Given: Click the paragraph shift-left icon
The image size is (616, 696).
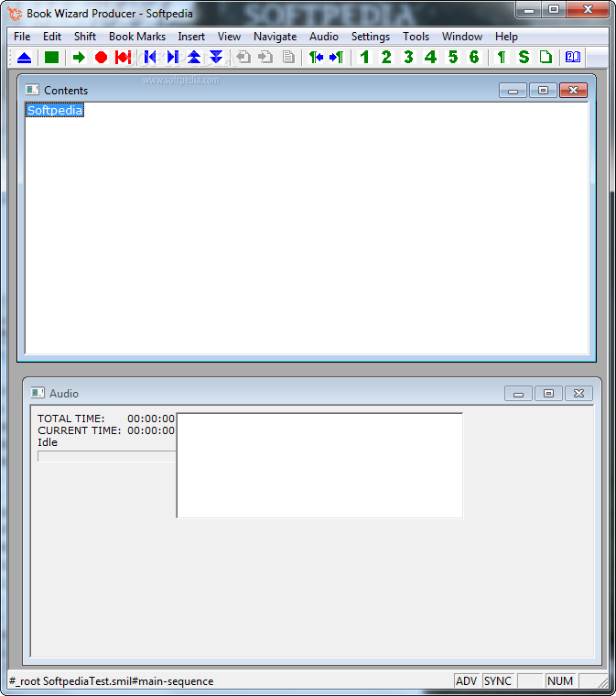Looking at the screenshot, I should pyautogui.click(x=316, y=58).
